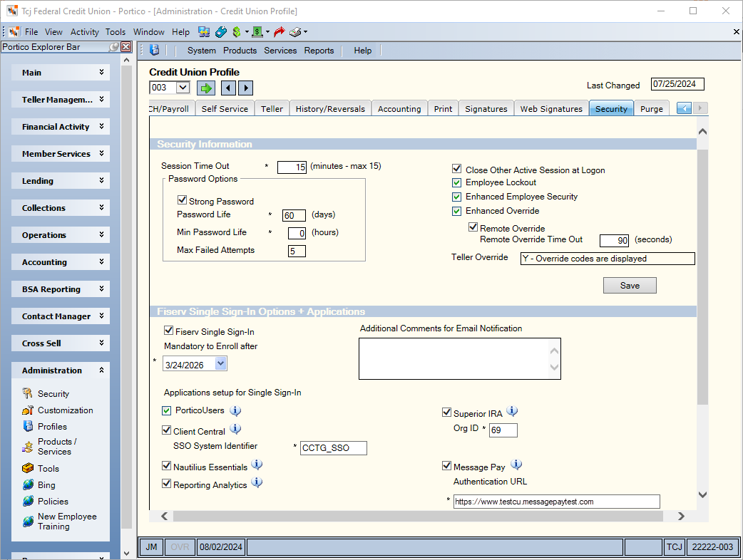This screenshot has width=743, height=560.
Task: Click the Session Time Out input field
Action: [x=292, y=167]
